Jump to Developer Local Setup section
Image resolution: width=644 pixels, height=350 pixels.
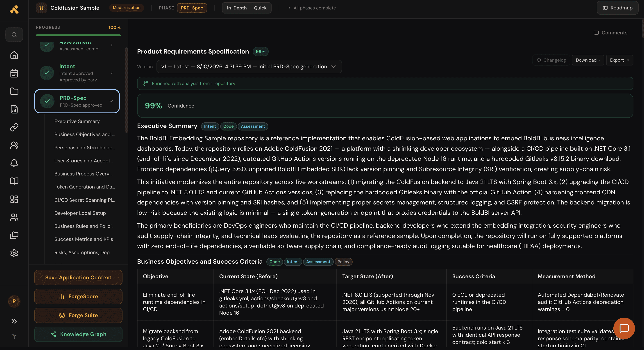[80, 213]
